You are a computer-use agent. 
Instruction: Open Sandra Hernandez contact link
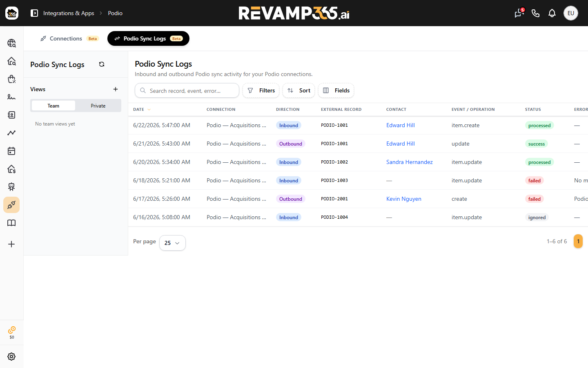pos(410,162)
